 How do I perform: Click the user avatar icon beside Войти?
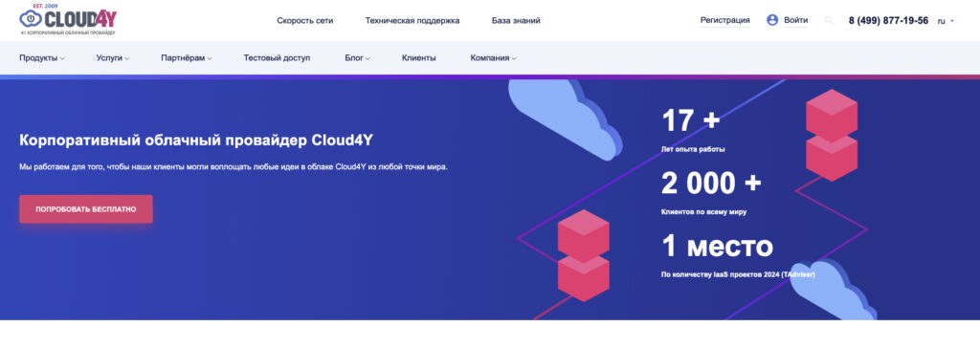772,20
